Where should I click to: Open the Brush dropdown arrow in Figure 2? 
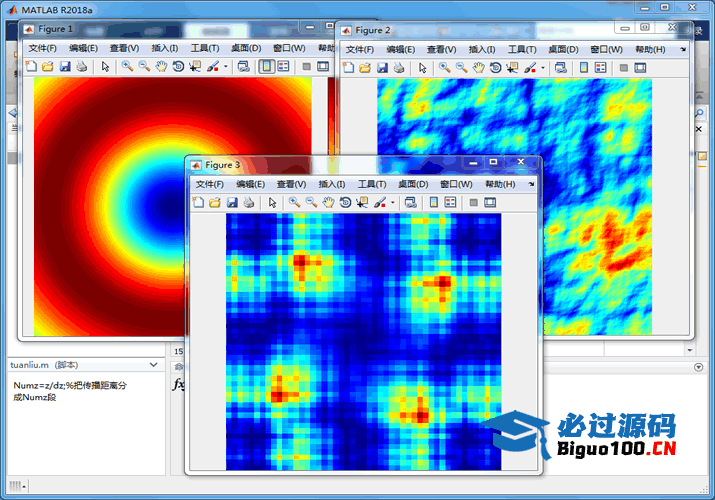click(543, 69)
